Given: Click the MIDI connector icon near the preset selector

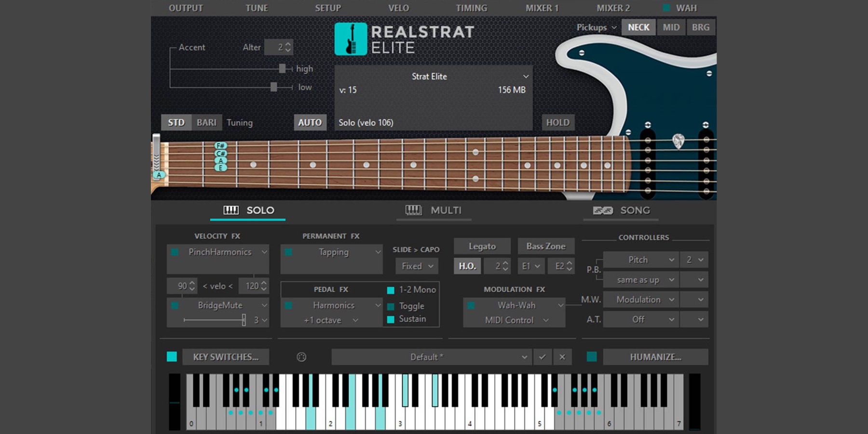Looking at the screenshot, I should [x=301, y=357].
